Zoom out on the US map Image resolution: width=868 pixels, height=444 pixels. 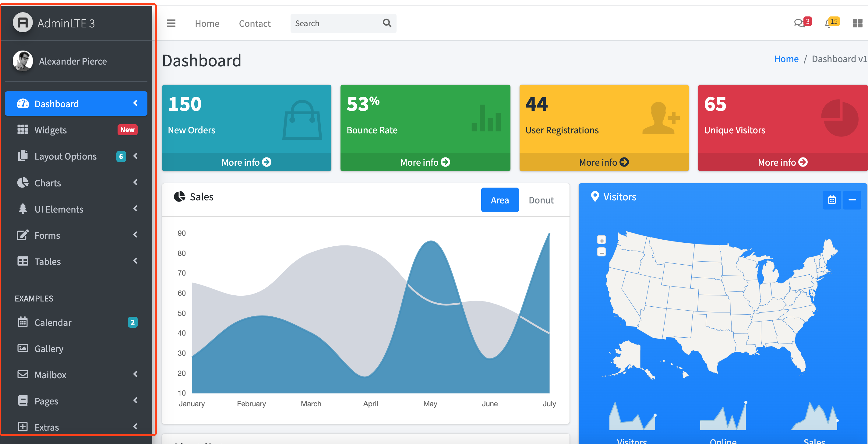[602, 252]
